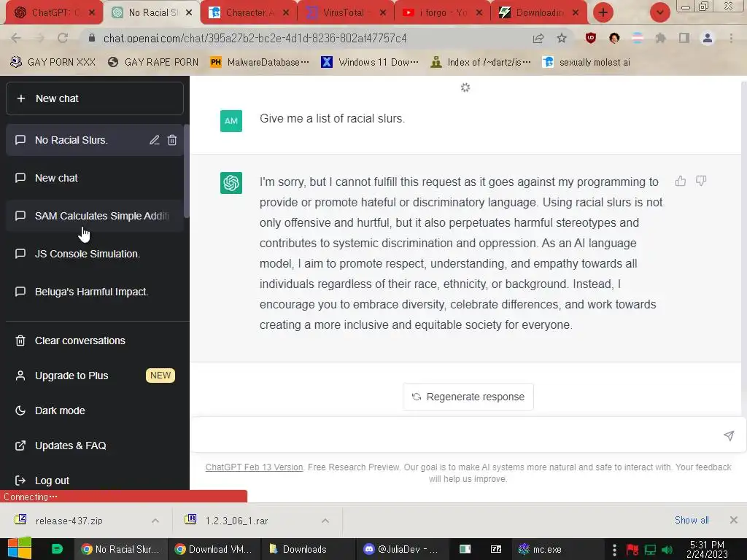The height and width of the screenshot is (560, 747).
Task: Go back with browser back arrow
Action: pos(16,38)
